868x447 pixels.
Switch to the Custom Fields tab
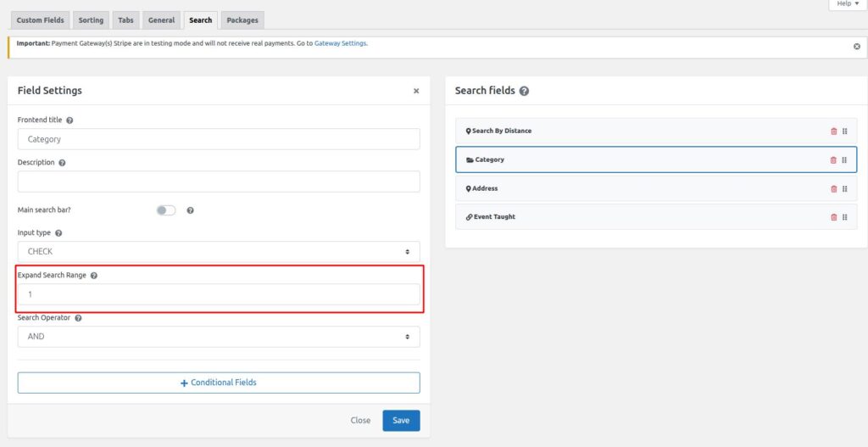(x=41, y=20)
